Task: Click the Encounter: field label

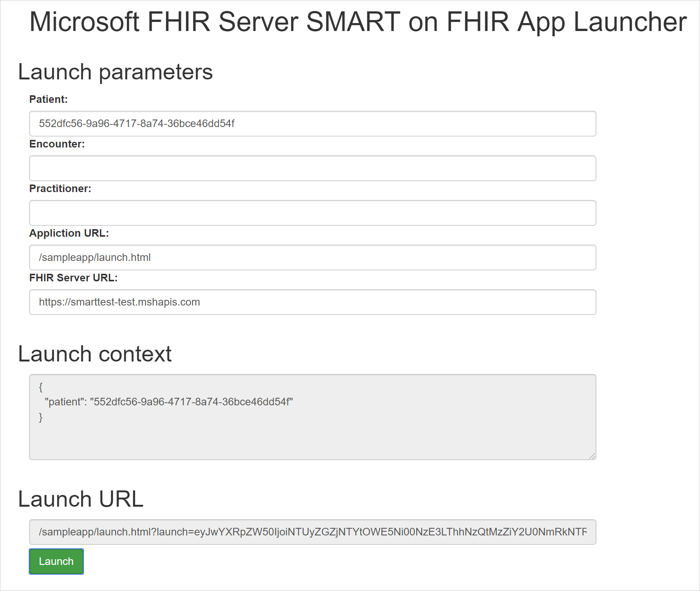Action: coord(57,144)
